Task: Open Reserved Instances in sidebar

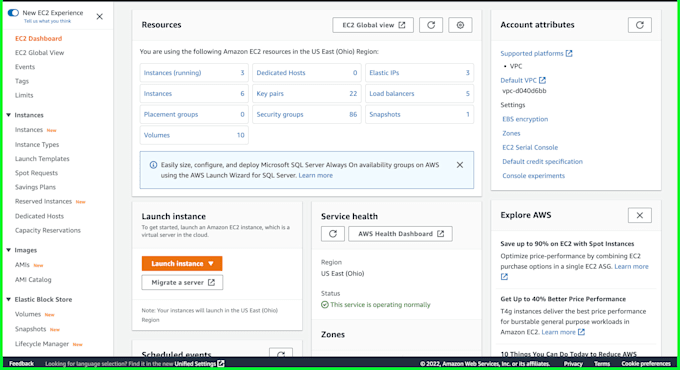Action: [43, 201]
